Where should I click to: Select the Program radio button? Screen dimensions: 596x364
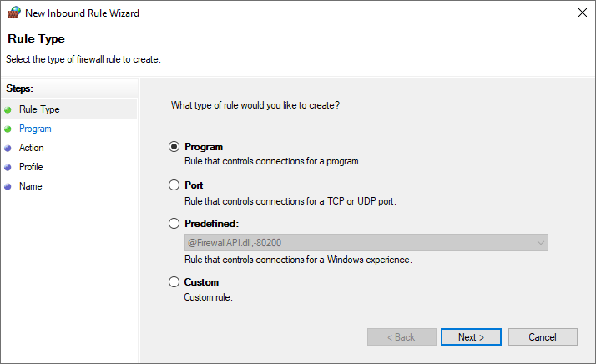(x=174, y=147)
